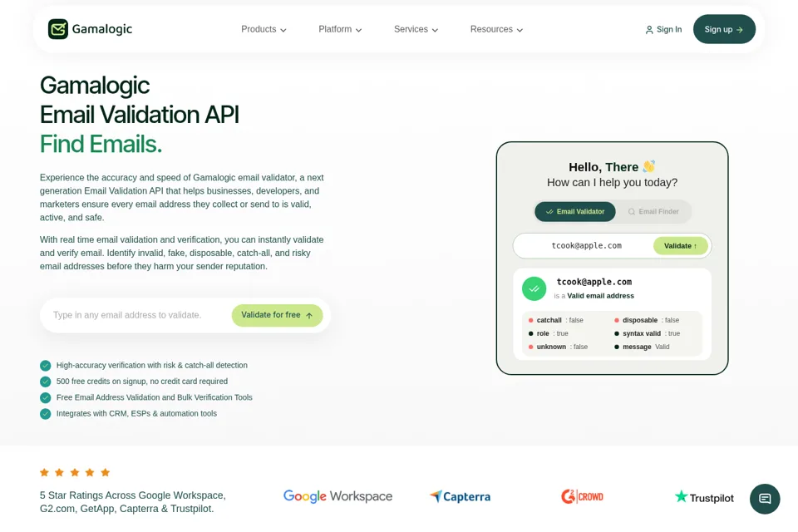Click the waving hand emoji

coord(649,166)
